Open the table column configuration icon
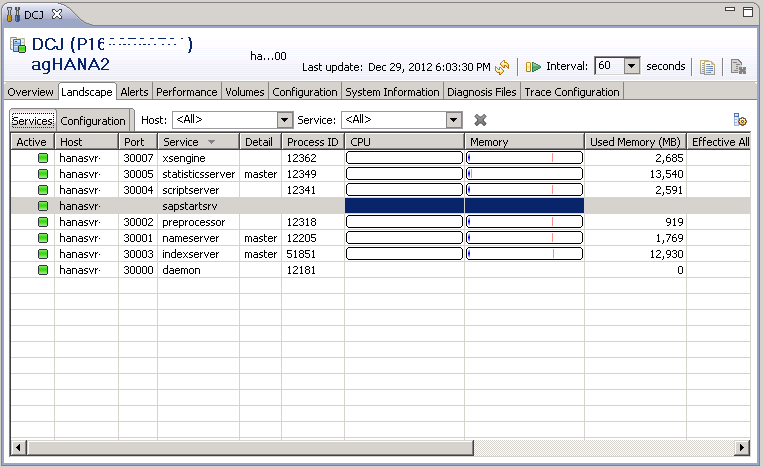Screen dimensions: 763x467 coord(740,120)
